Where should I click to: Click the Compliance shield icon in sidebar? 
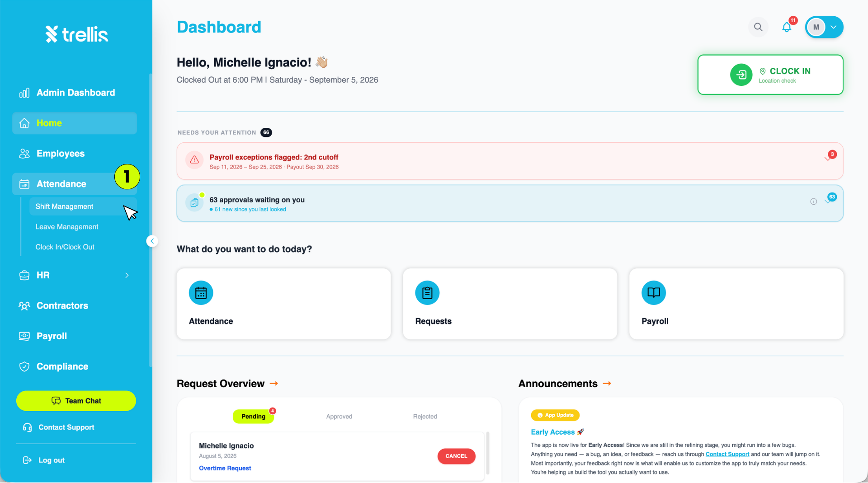tap(24, 366)
